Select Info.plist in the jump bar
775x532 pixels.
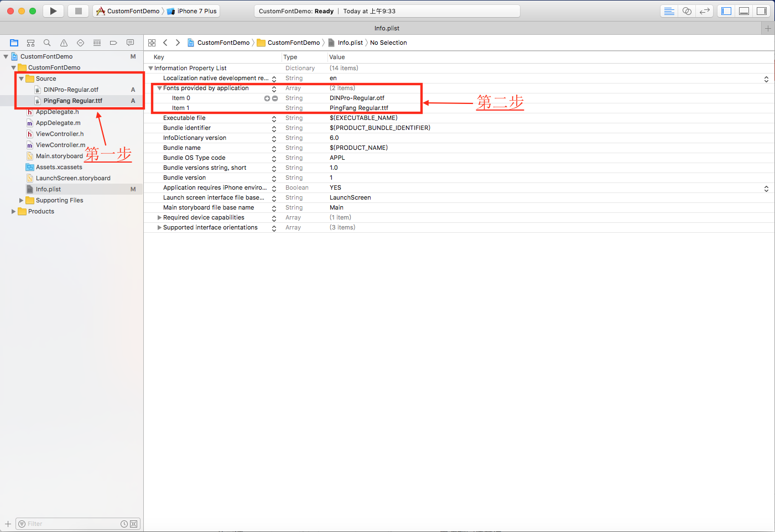coord(350,43)
